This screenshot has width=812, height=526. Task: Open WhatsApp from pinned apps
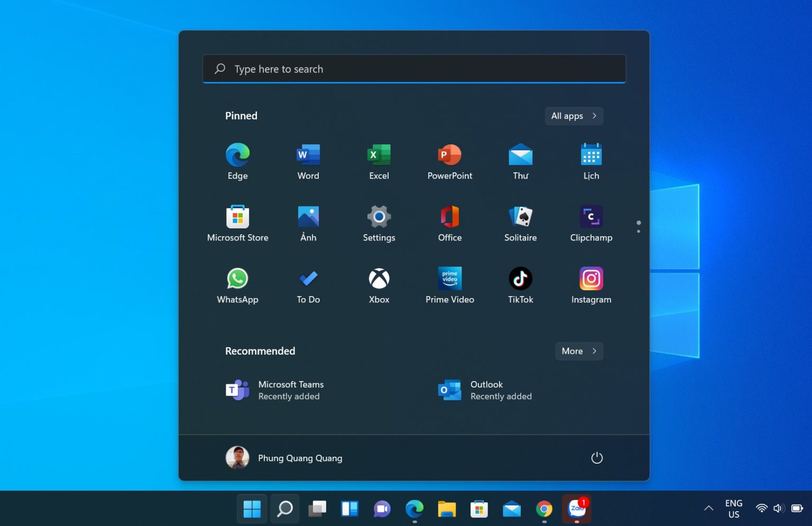(237, 285)
